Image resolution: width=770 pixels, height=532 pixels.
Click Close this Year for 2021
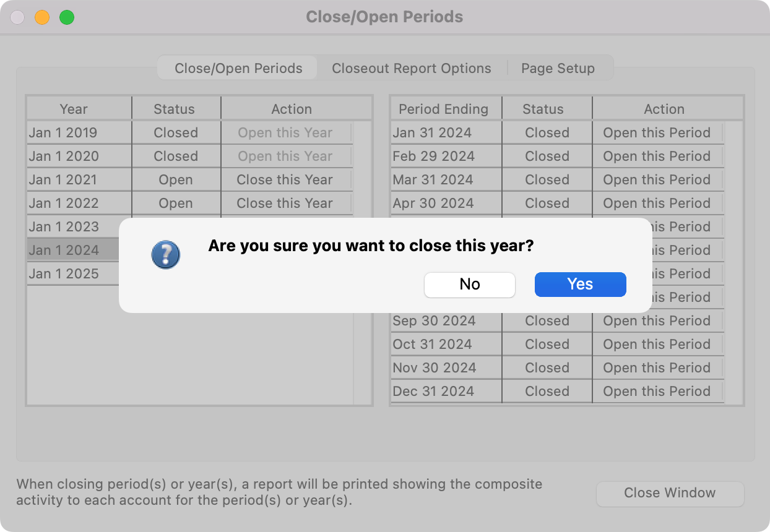pyautogui.click(x=285, y=180)
